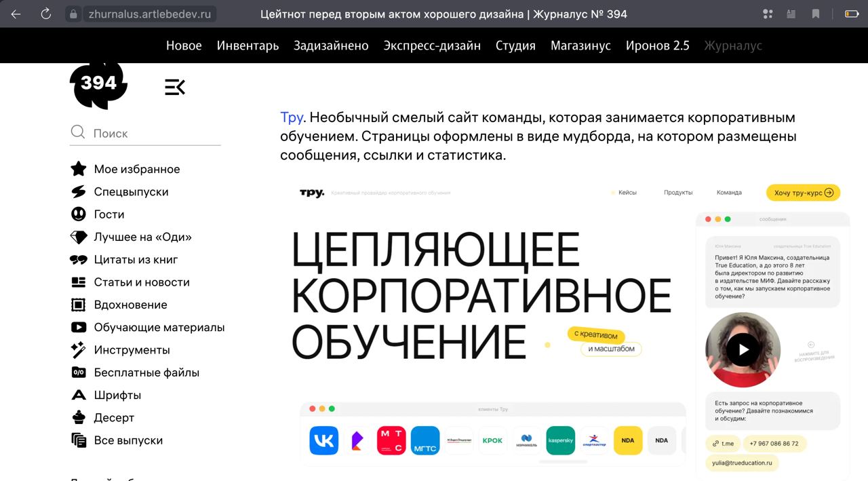Play the video in Тру preview
Screen dimensions: 868x481
[x=743, y=349]
